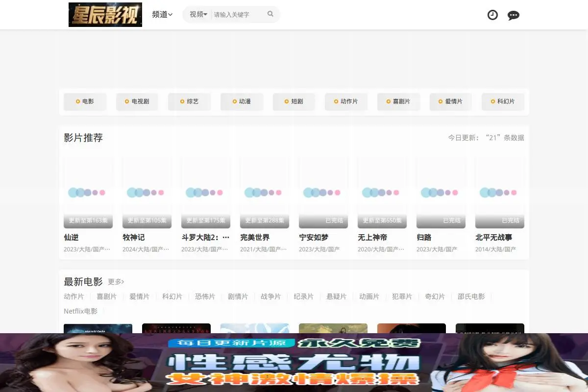Expand the 频道 channel dropdown
Image resolution: width=588 pixels, height=392 pixels.
click(x=162, y=15)
